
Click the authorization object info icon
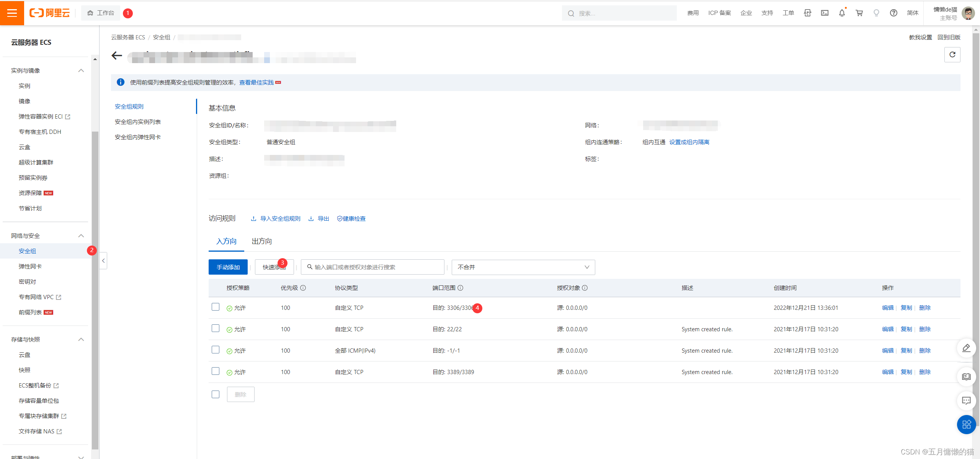coord(585,288)
